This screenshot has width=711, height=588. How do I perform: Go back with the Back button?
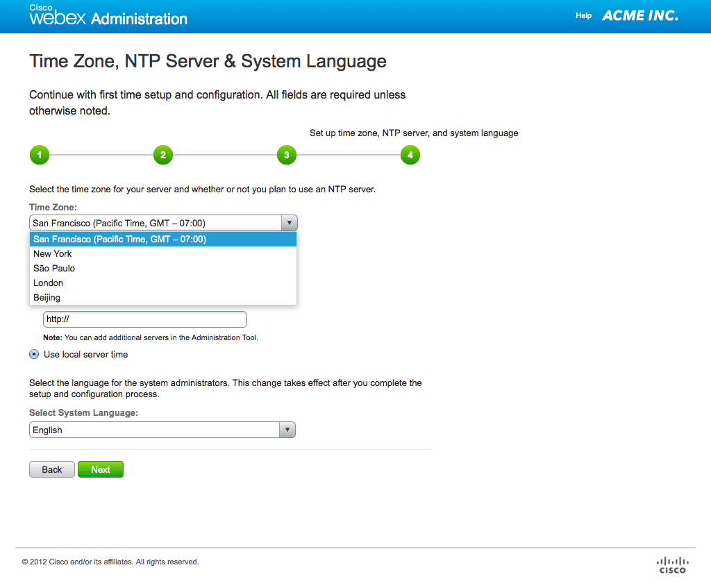[x=52, y=469]
